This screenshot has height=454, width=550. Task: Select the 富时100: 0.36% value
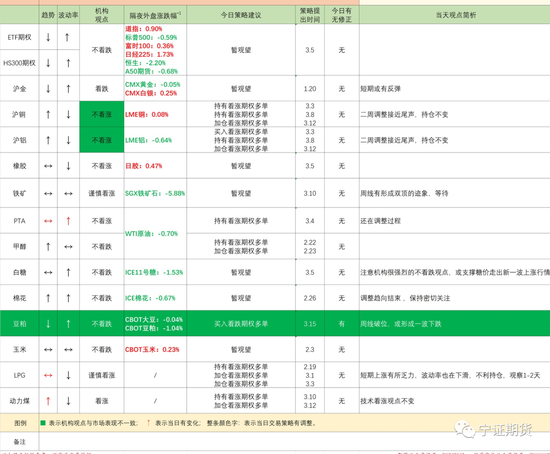[x=149, y=46]
